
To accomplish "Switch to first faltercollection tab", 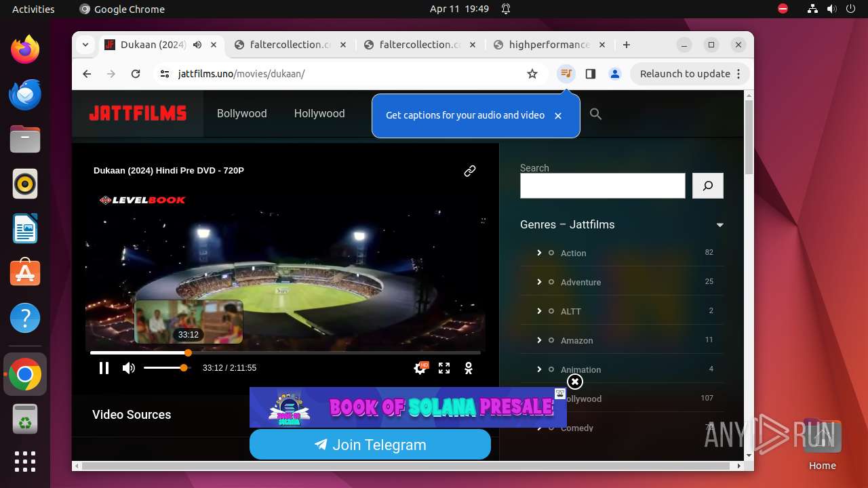I will point(290,45).
